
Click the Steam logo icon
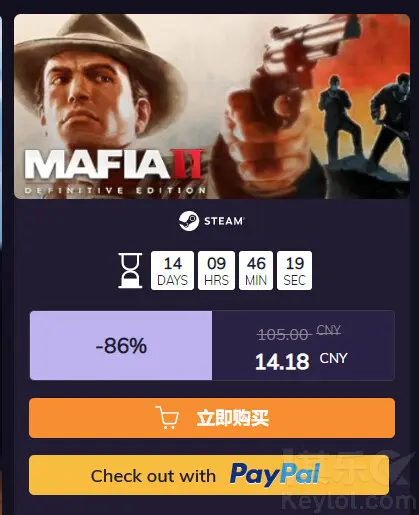point(189,221)
